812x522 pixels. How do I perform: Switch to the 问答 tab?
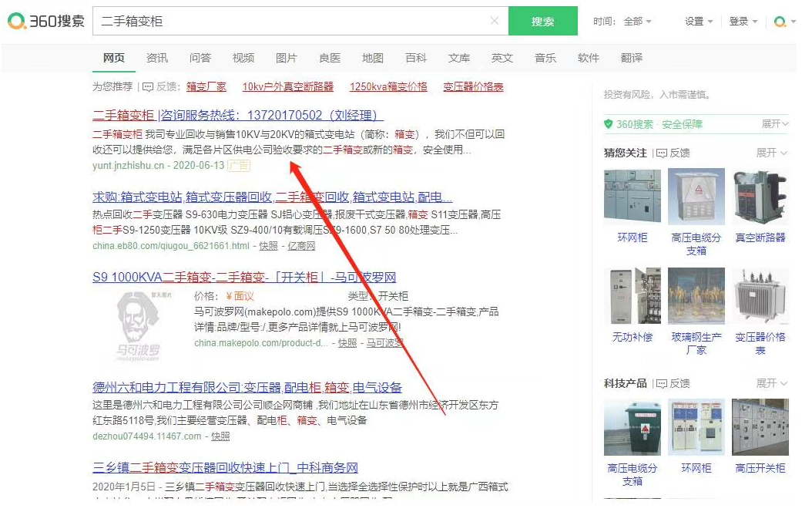200,58
